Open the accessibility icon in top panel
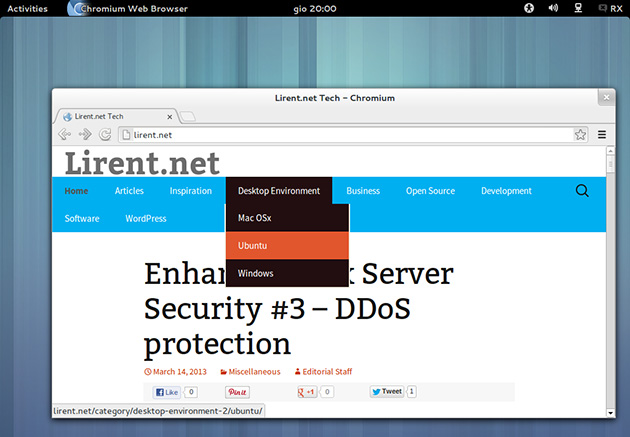This screenshot has width=630, height=437. [529, 8]
